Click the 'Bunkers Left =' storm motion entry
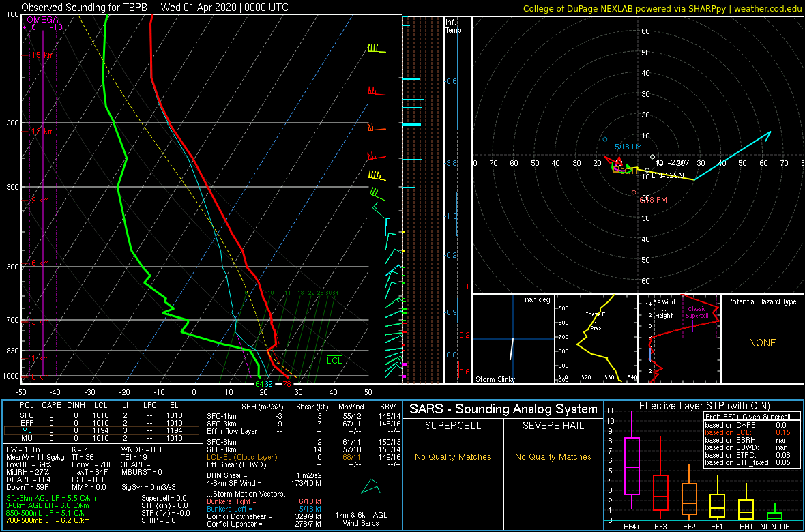The height and width of the screenshot is (532, 805). coord(266,508)
